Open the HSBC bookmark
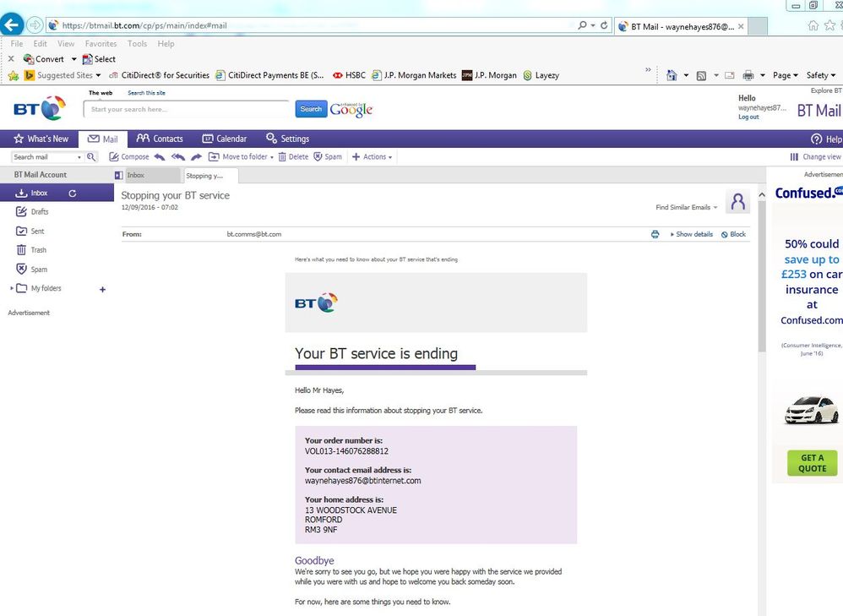 tap(349, 75)
